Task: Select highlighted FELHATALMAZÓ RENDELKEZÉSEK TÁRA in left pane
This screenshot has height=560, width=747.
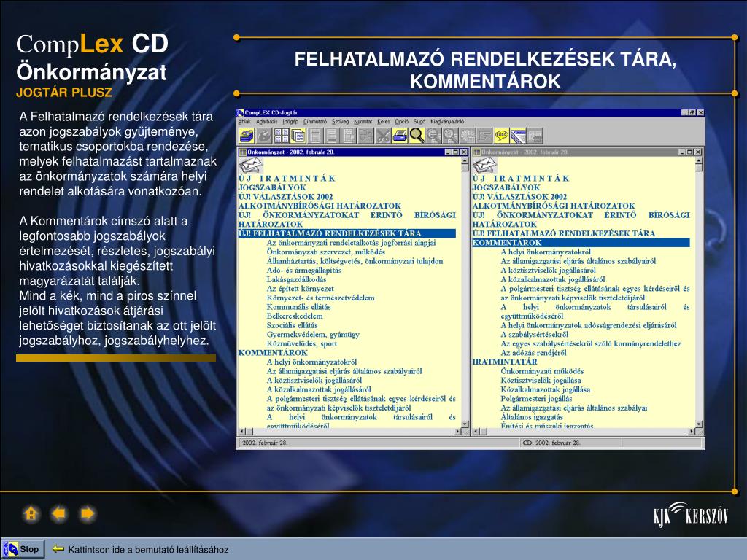Action: pos(347,233)
